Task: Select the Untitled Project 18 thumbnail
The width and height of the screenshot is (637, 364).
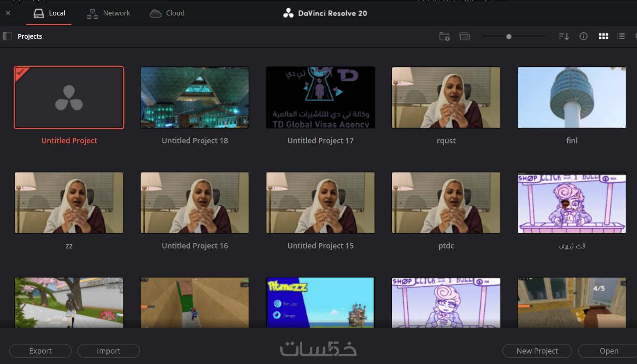Action: pos(195,97)
